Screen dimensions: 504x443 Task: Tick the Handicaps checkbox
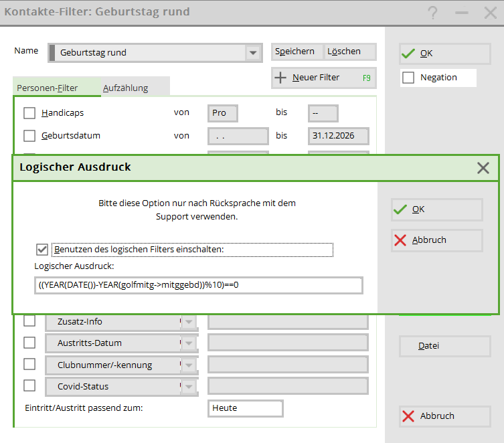coord(29,113)
